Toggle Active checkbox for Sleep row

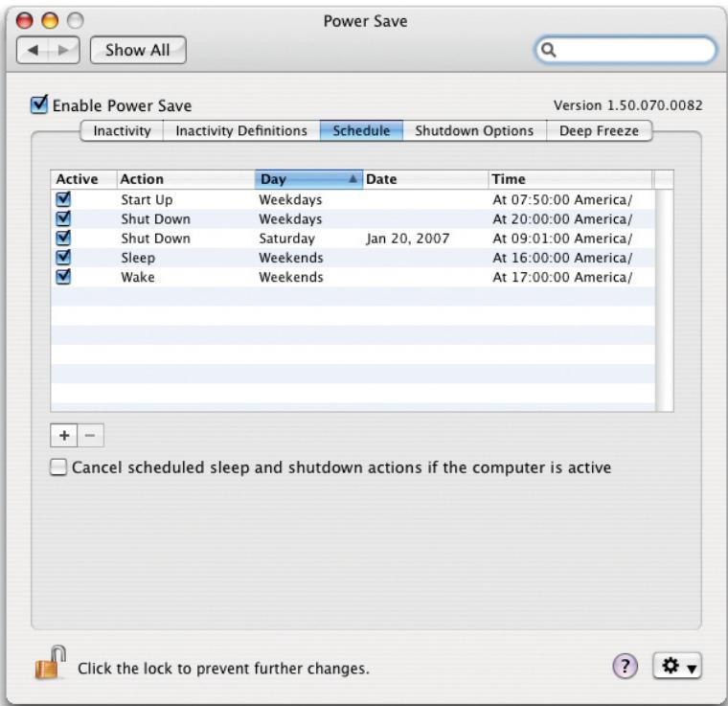(63, 257)
